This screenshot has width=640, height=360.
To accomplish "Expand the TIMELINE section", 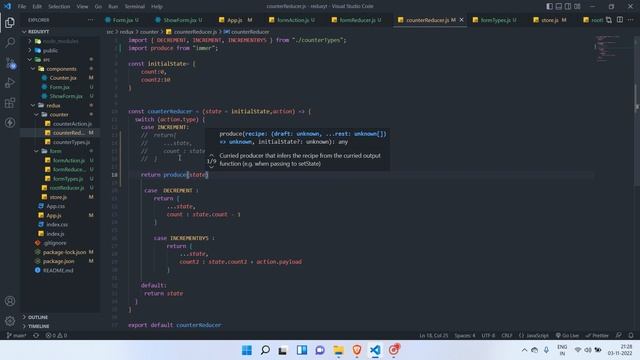I will pyautogui.click(x=60, y=326).
